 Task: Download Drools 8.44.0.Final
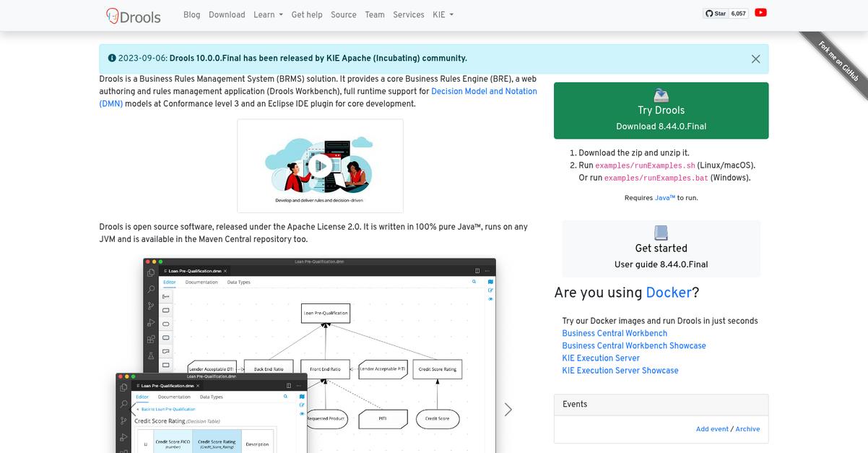click(661, 111)
